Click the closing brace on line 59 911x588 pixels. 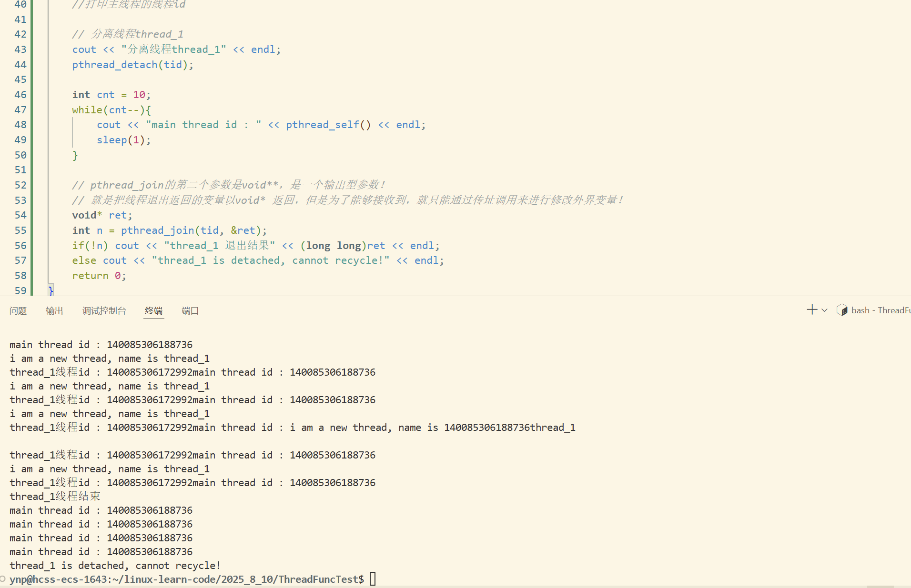coord(51,290)
